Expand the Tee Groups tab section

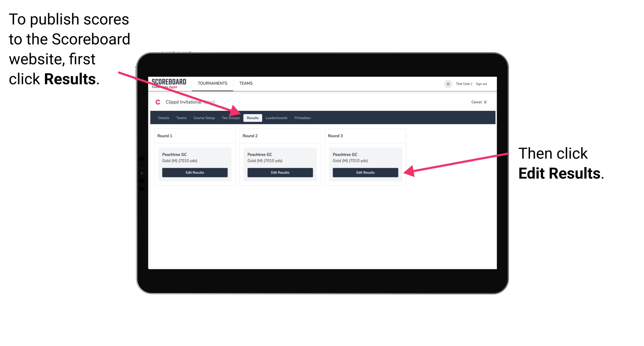pos(230,118)
